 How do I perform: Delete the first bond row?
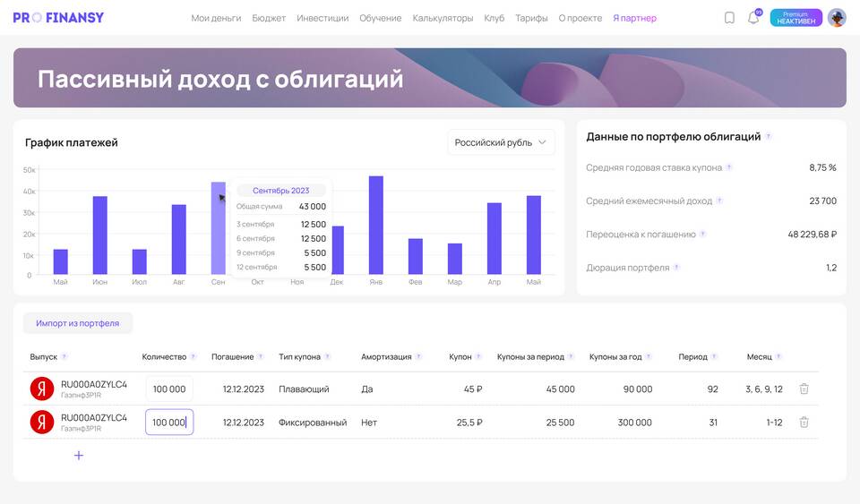point(804,389)
